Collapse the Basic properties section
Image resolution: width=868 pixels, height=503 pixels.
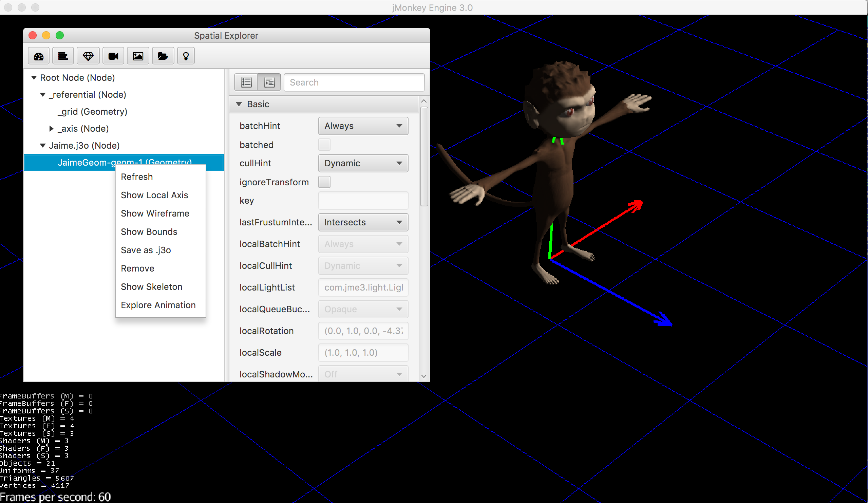239,104
